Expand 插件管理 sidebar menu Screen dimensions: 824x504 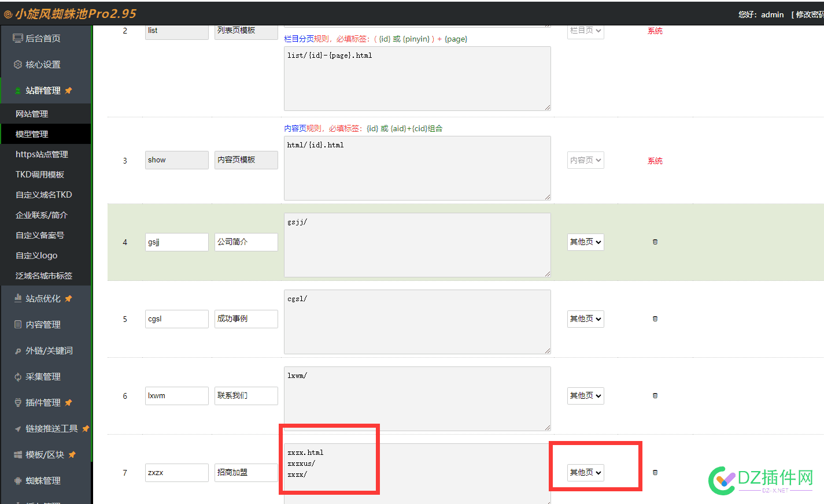click(43, 403)
